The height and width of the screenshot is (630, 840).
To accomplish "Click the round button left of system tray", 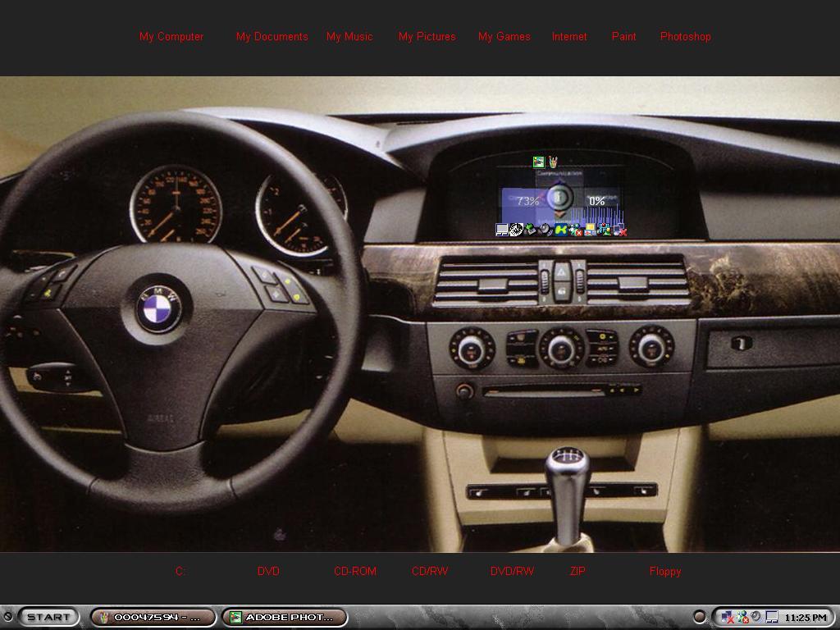I will (700, 617).
